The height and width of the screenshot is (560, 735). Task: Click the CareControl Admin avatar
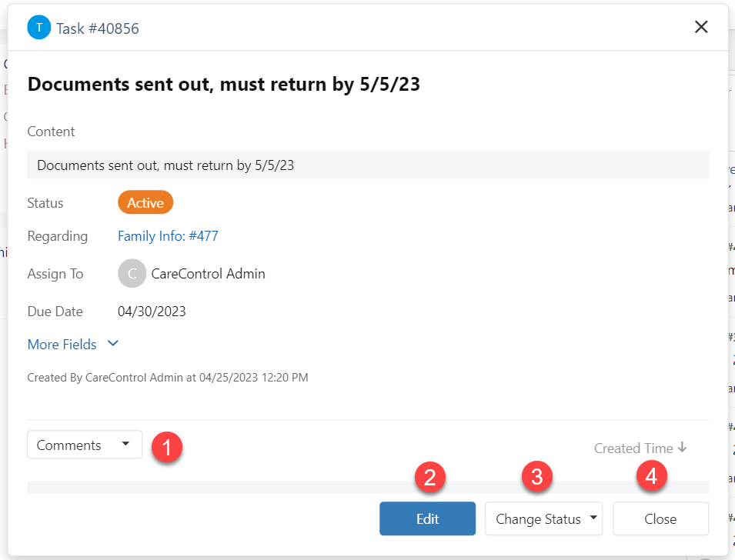coord(132,274)
